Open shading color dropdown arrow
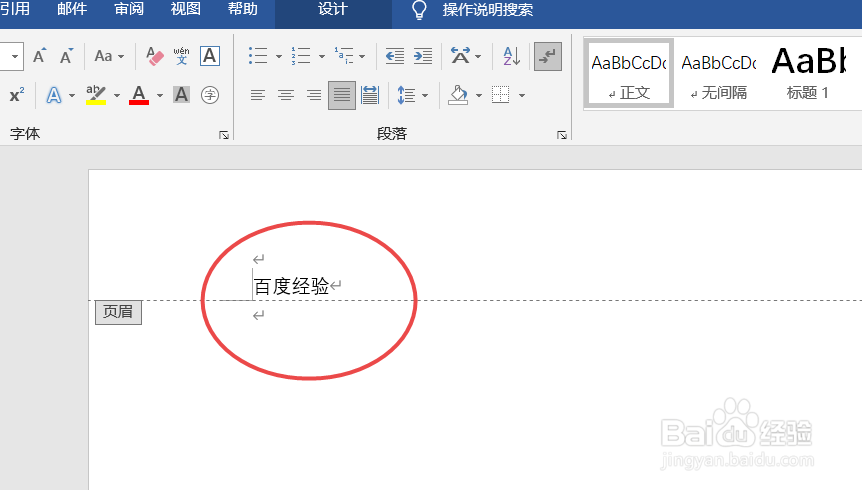 click(478, 96)
